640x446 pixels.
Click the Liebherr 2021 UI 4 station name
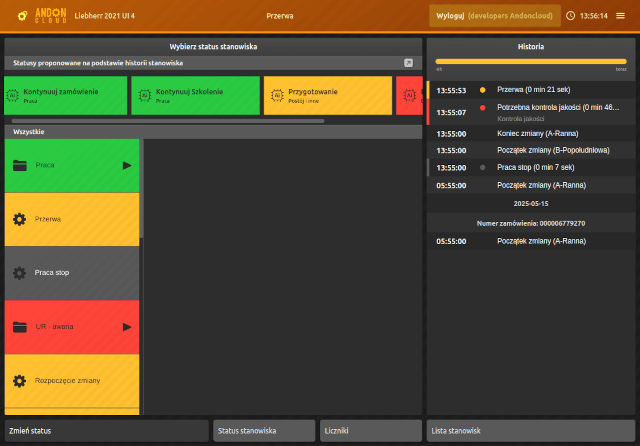(104, 16)
